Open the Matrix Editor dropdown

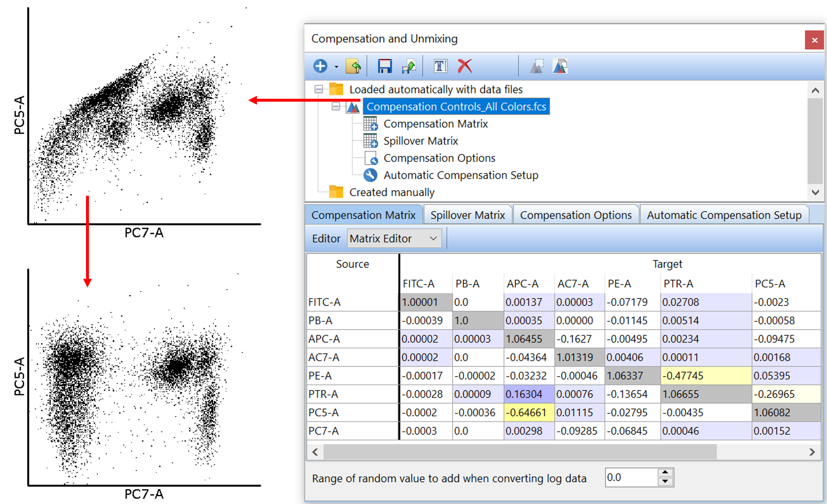[x=433, y=238]
